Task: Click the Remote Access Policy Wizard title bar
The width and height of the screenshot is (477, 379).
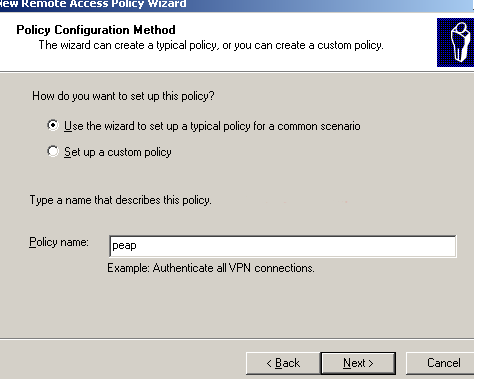Action: tap(237, 5)
